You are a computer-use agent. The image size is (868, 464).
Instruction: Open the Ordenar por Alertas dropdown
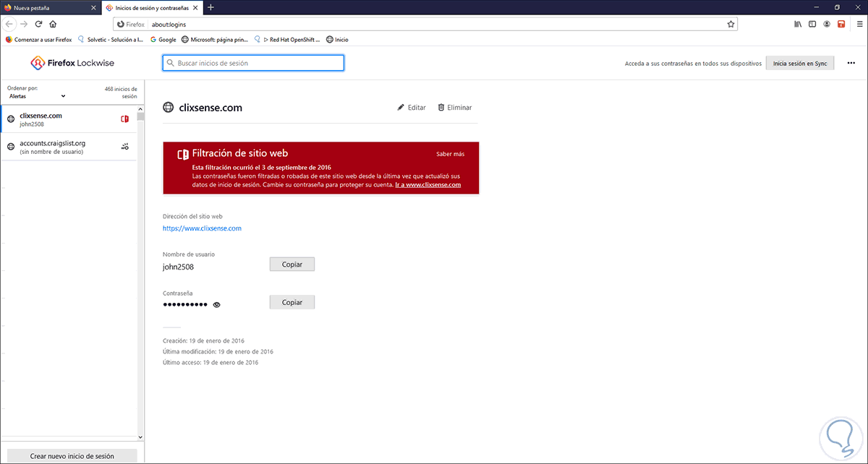point(36,95)
